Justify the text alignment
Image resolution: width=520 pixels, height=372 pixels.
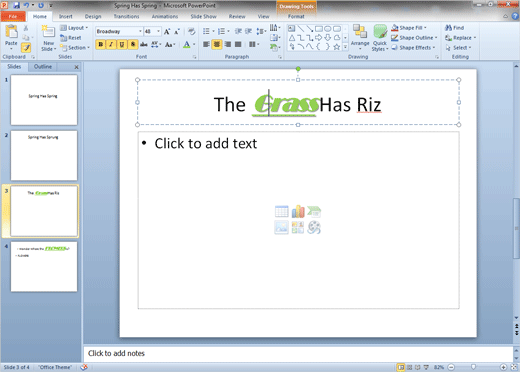(x=238, y=44)
